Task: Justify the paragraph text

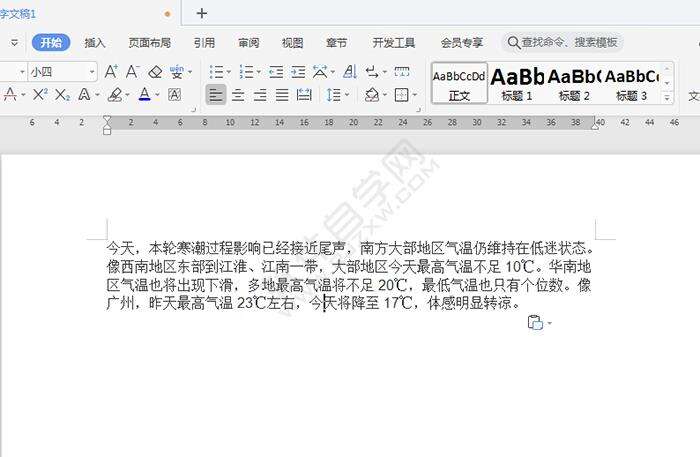Action: [282, 95]
